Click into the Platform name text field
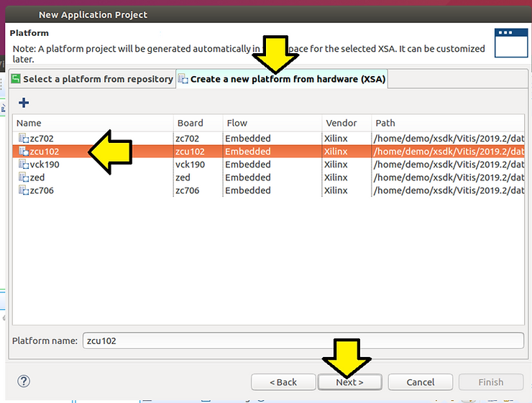The height and width of the screenshot is (403, 532). pyautogui.click(x=302, y=341)
